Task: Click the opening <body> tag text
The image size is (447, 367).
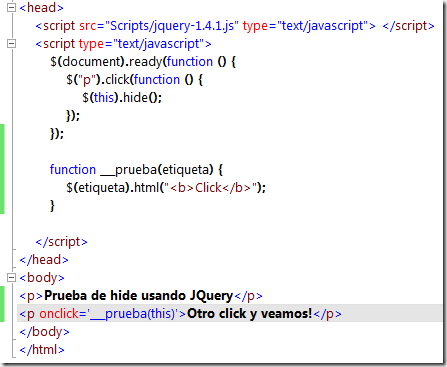Action: [x=42, y=278]
